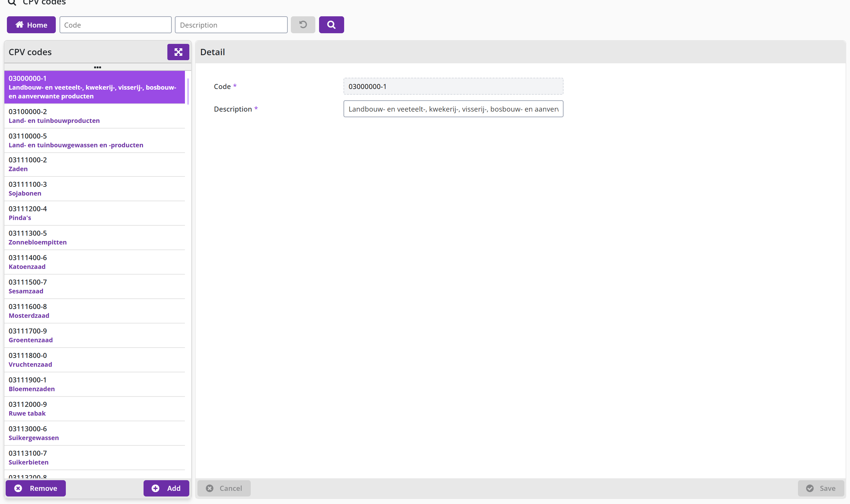
Task: Select row 03111100-3 Sojabonen
Action: click(x=94, y=189)
